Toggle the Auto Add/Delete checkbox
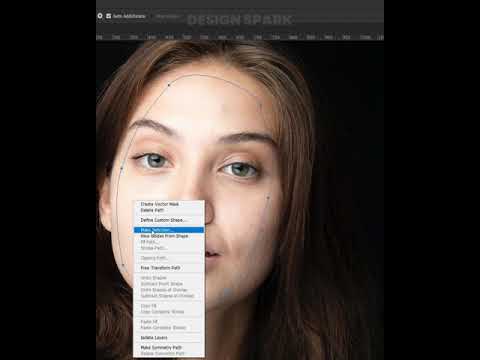This screenshot has height=360, width=480. point(109,16)
